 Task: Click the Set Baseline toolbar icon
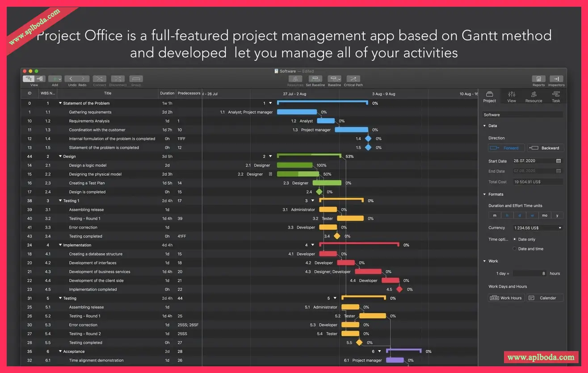315,79
